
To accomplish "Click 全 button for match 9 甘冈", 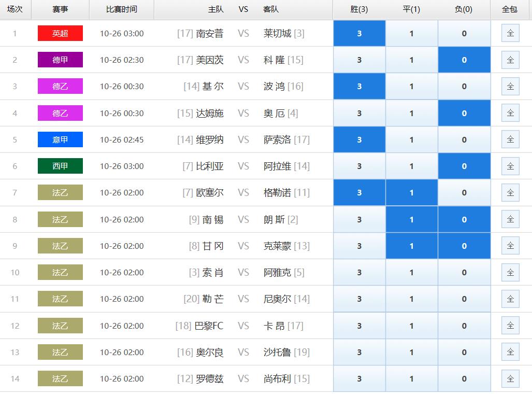I will coord(510,246).
